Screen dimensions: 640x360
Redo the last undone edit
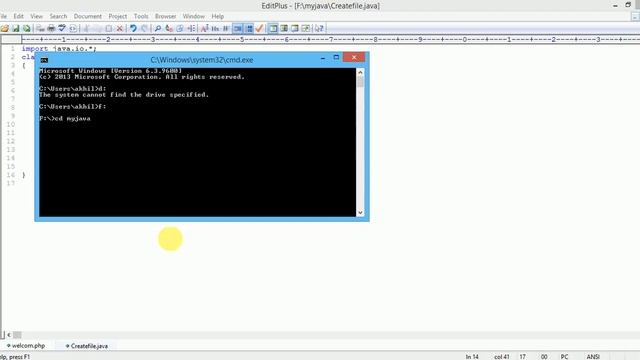click(144, 28)
